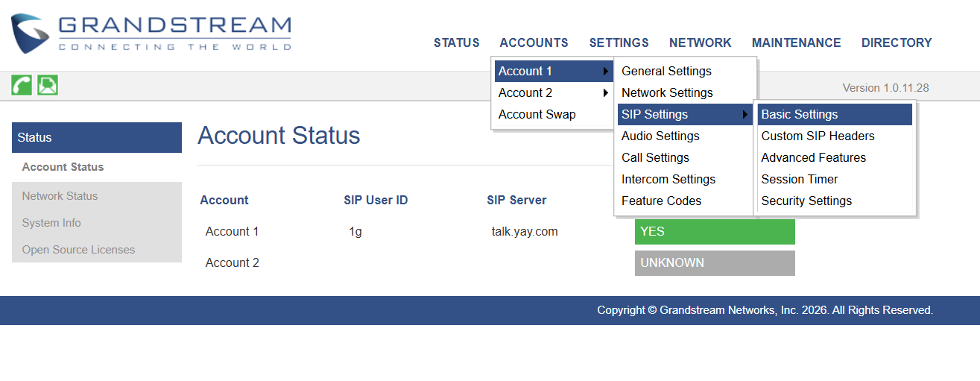
Task: Select Account 2 in Accounts menu
Action: click(554, 93)
